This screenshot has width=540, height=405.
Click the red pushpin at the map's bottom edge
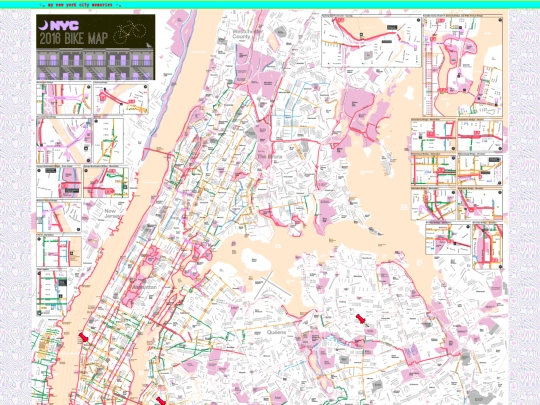coord(160,401)
